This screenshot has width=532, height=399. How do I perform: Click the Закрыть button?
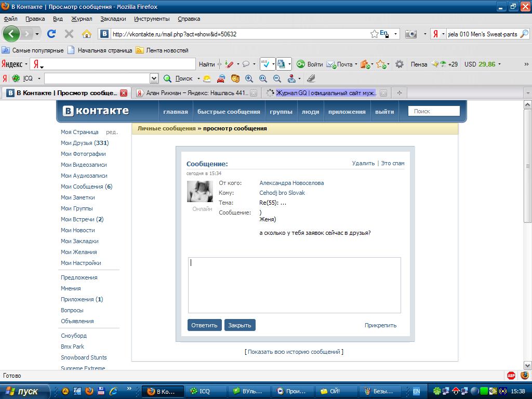coord(240,325)
